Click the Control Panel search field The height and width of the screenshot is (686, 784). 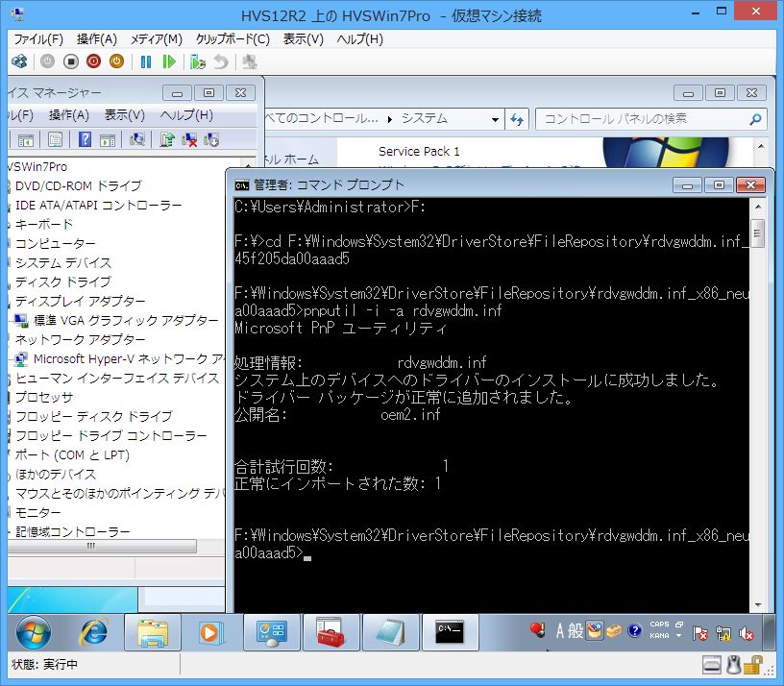click(651, 119)
